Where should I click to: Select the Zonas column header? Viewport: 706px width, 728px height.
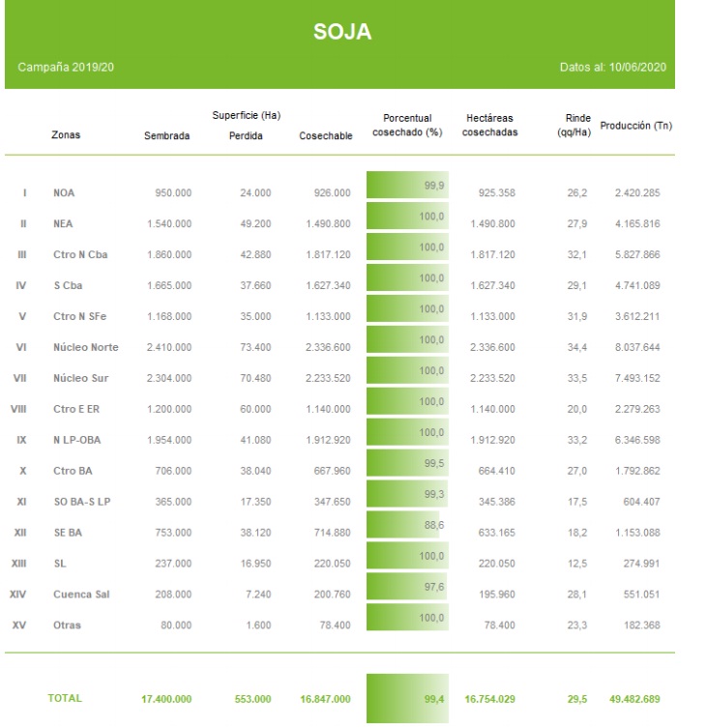(66, 136)
